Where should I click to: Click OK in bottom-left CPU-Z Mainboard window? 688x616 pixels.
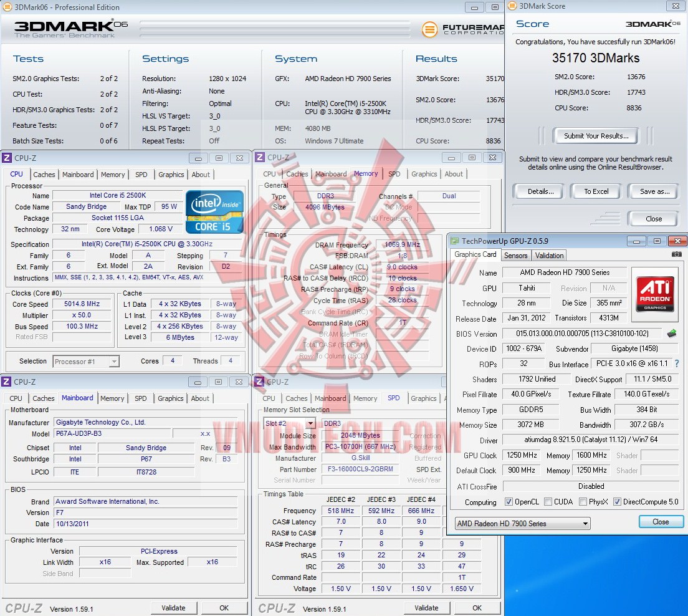(224, 608)
